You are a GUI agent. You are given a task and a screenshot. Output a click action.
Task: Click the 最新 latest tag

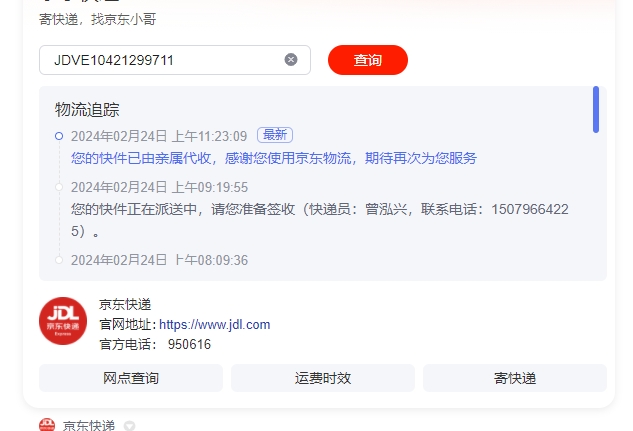275,135
